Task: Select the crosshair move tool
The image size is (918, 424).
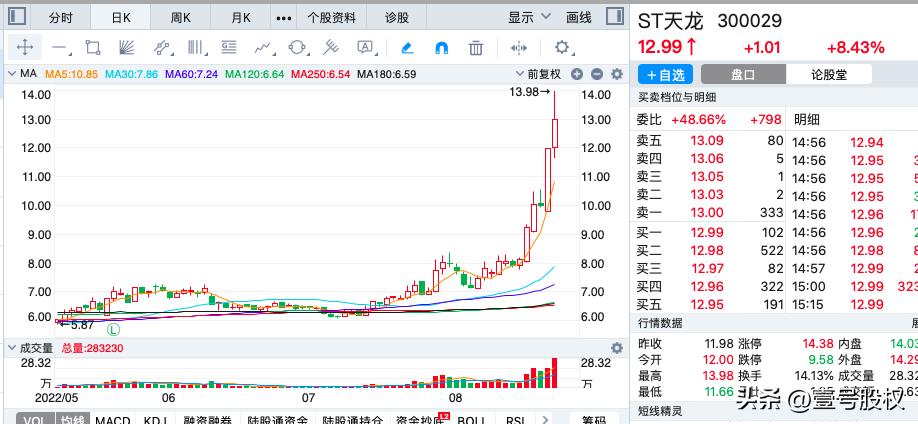Action: [x=25, y=47]
